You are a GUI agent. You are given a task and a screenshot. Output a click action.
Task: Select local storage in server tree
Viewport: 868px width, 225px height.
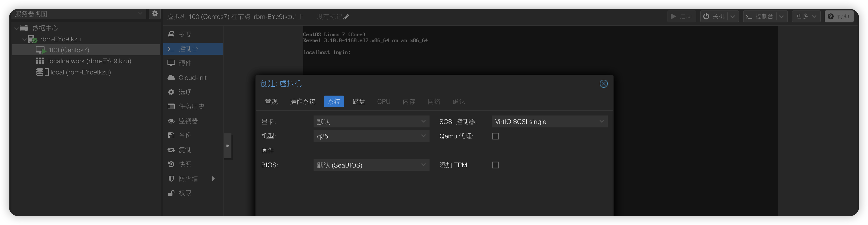[x=80, y=72]
